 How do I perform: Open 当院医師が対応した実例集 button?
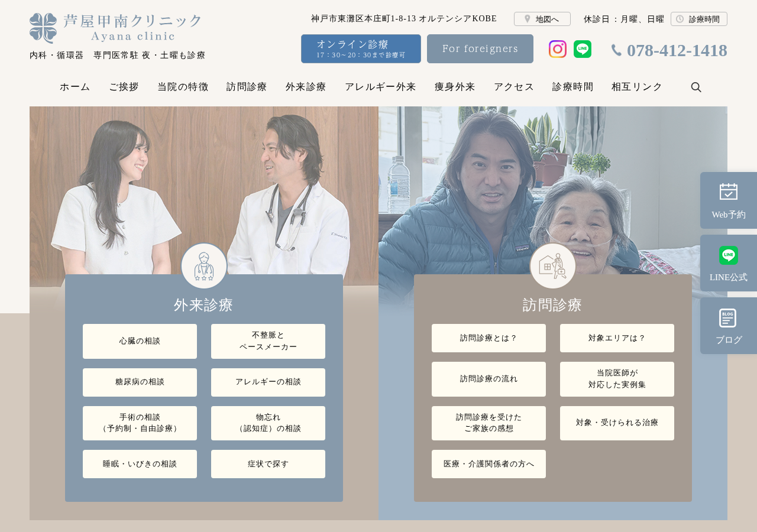point(617,379)
